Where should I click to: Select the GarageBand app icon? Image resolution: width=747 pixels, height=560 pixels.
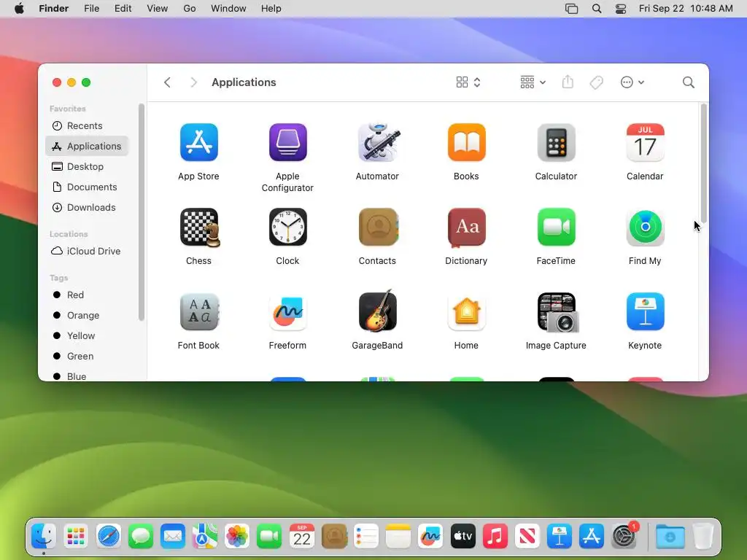pos(377,311)
